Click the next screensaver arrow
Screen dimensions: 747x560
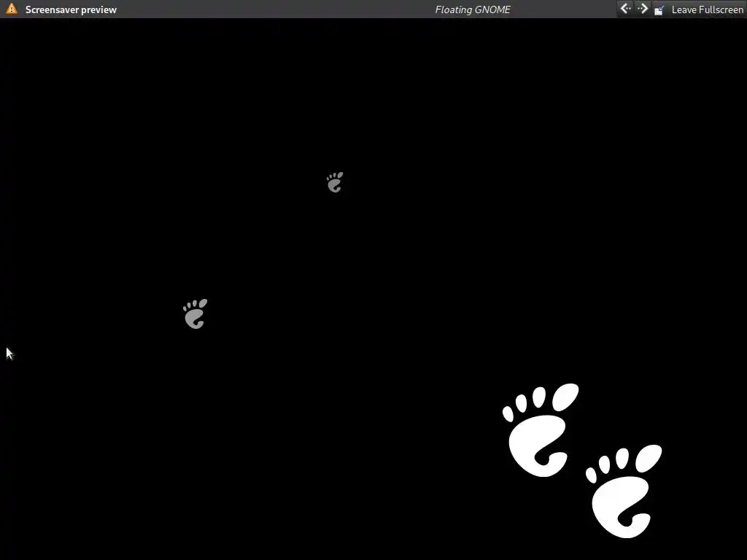[x=643, y=9]
